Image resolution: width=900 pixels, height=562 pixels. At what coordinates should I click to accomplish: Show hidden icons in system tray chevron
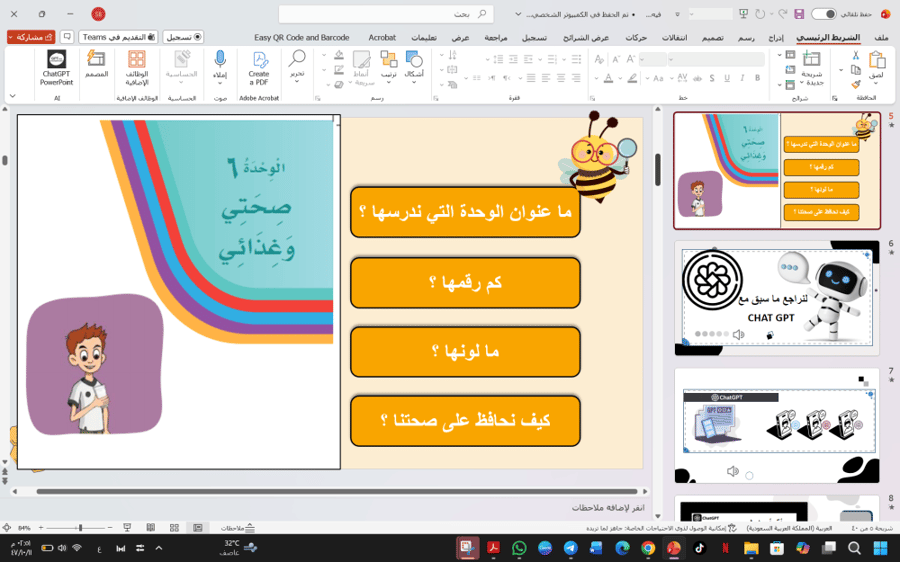(159, 548)
